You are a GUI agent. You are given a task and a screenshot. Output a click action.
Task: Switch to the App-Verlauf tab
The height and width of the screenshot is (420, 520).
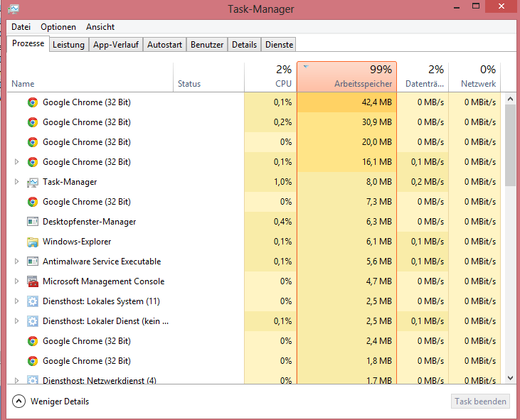pyautogui.click(x=116, y=45)
